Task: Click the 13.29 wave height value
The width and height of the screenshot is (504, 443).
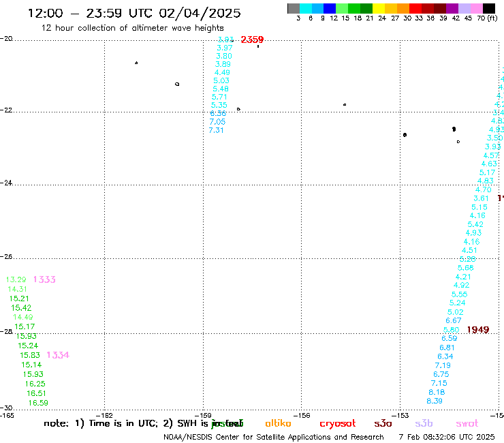Action: coord(16,279)
